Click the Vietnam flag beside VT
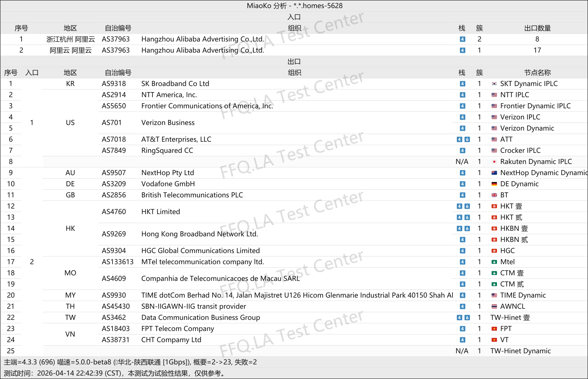588x379 pixels. click(x=494, y=340)
